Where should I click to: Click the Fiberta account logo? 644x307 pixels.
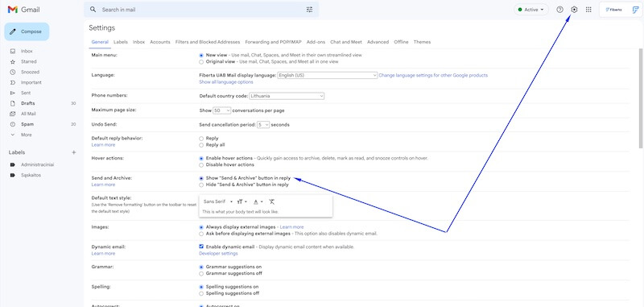tap(621, 10)
